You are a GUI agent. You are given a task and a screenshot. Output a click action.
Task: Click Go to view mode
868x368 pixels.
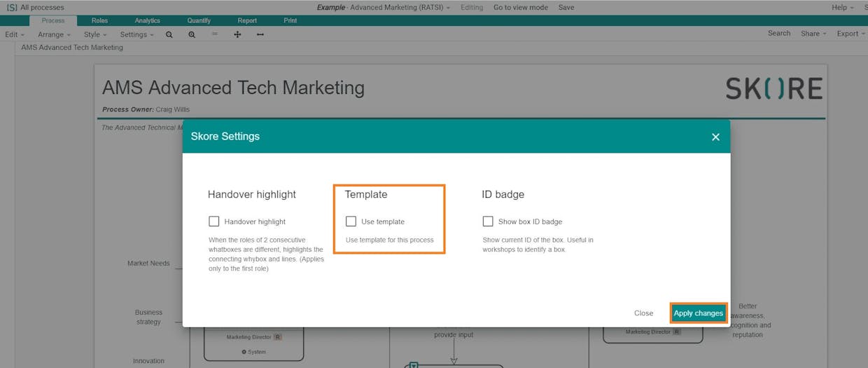(x=521, y=8)
